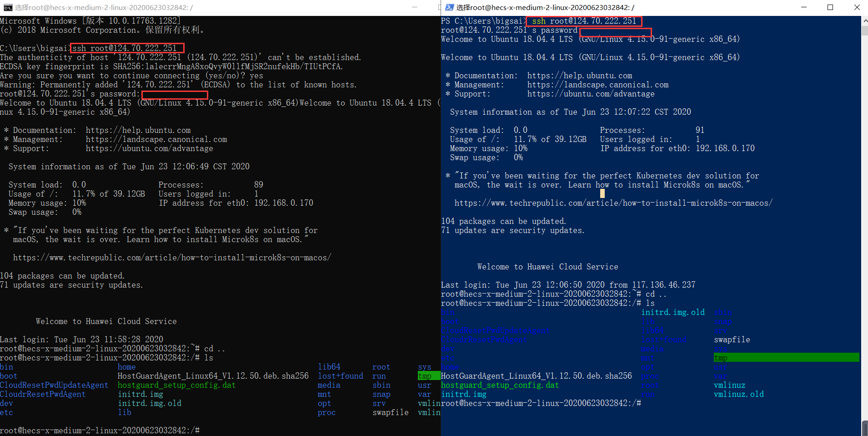The width and height of the screenshot is (868, 436).
Task: Click hostguard_setup_config.dat in PowerShell listing
Action: [x=500, y=385]
